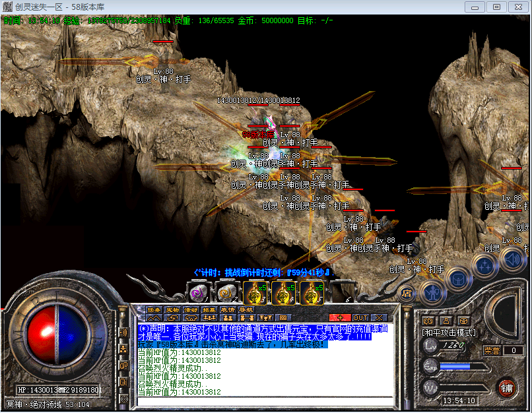Click the three-people group icon
This screenshot has width=532, height=413.
209,318
